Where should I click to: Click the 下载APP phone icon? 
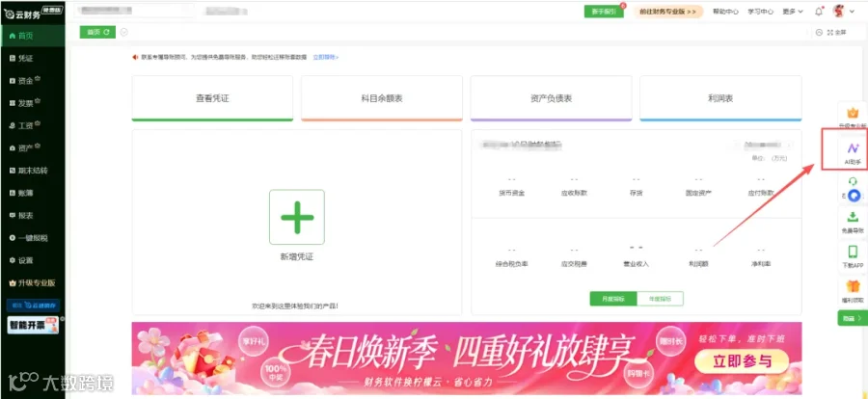(853, 252)
